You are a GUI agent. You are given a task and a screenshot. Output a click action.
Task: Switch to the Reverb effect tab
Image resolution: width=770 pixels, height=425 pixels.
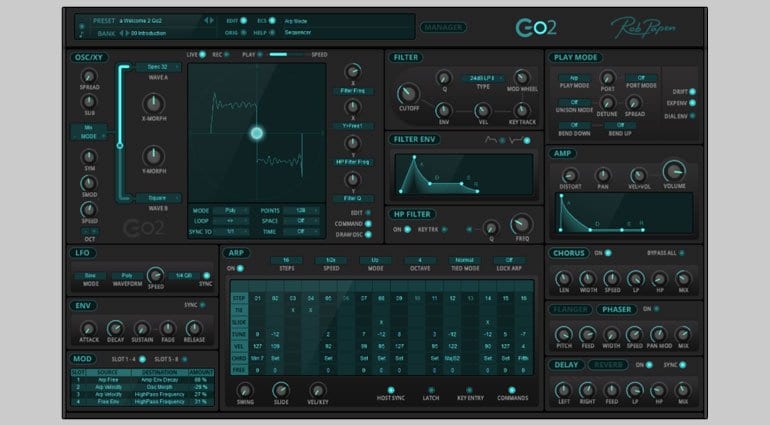click(x=607, y=365)
